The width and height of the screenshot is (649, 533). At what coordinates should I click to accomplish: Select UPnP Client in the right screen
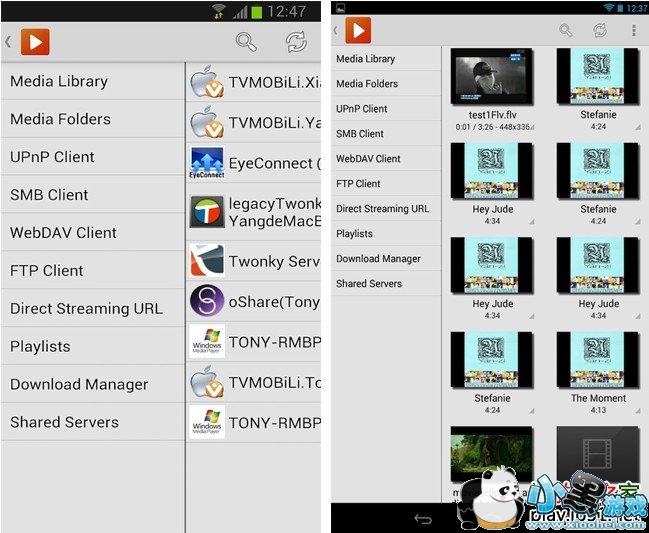pos(386,109)
